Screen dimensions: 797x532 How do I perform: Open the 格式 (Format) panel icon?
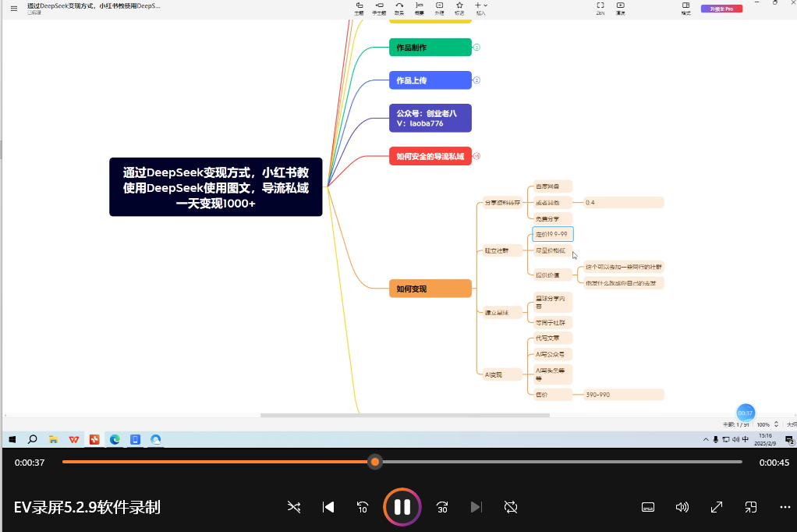point(685,8)
